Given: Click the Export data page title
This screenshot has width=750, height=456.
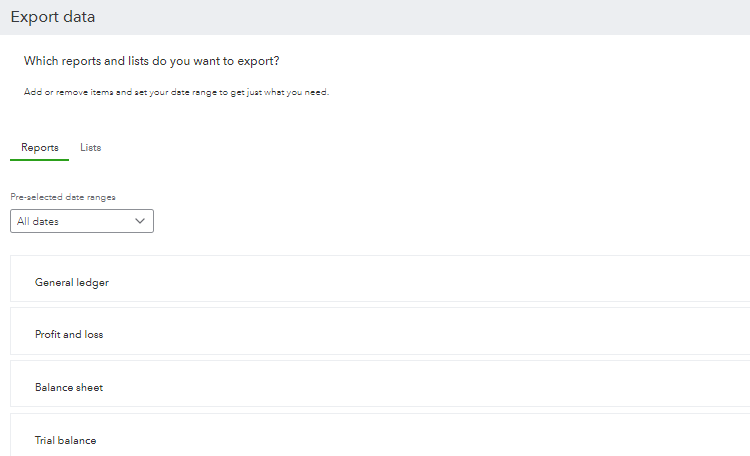Looking at the screenshot, I should tap(53, 17).
